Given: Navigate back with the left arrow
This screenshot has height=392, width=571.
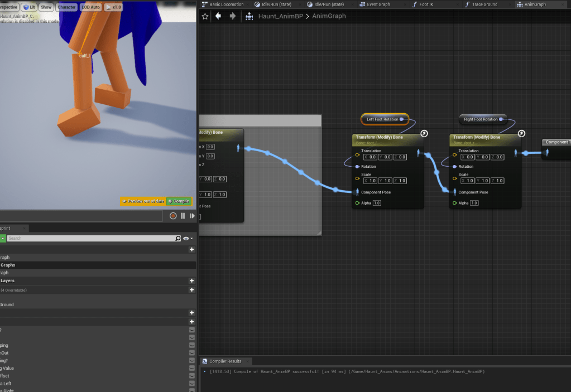Looking at the screenshot, I should coord(218,16).
